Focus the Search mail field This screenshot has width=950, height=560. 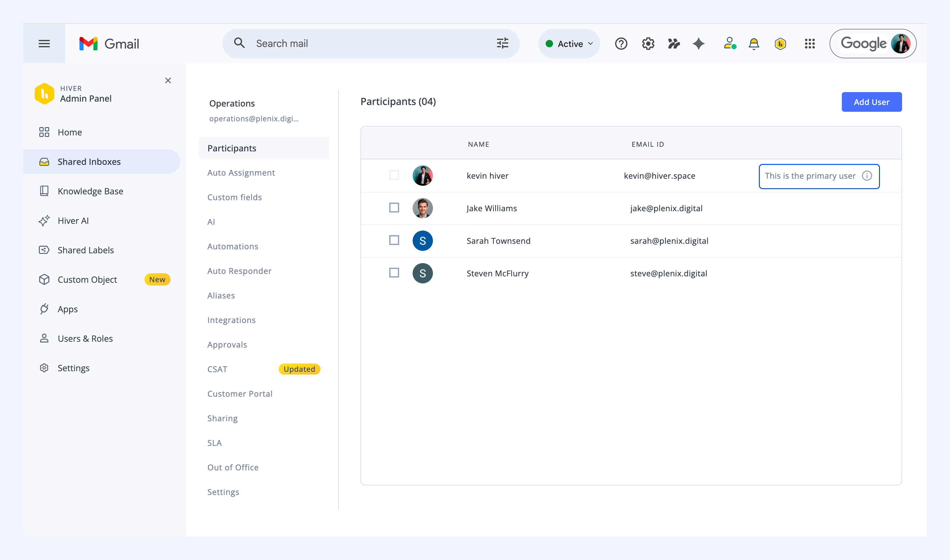pos(371,44)
